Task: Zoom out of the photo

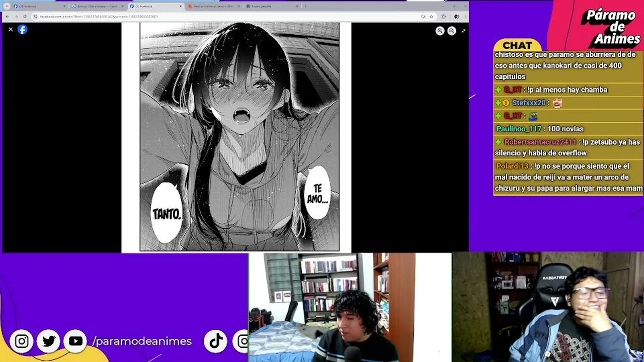Action: point(452,31)
